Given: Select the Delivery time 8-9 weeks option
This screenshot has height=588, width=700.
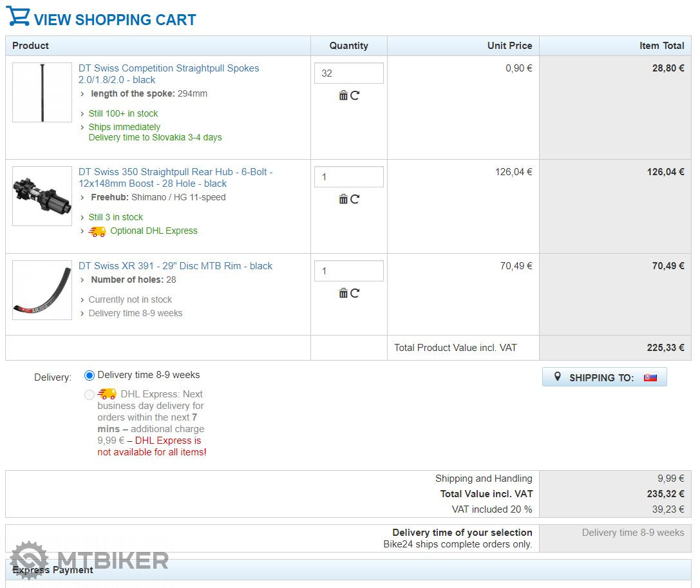Looking at the screenshot, I should (x=90, y=375).
